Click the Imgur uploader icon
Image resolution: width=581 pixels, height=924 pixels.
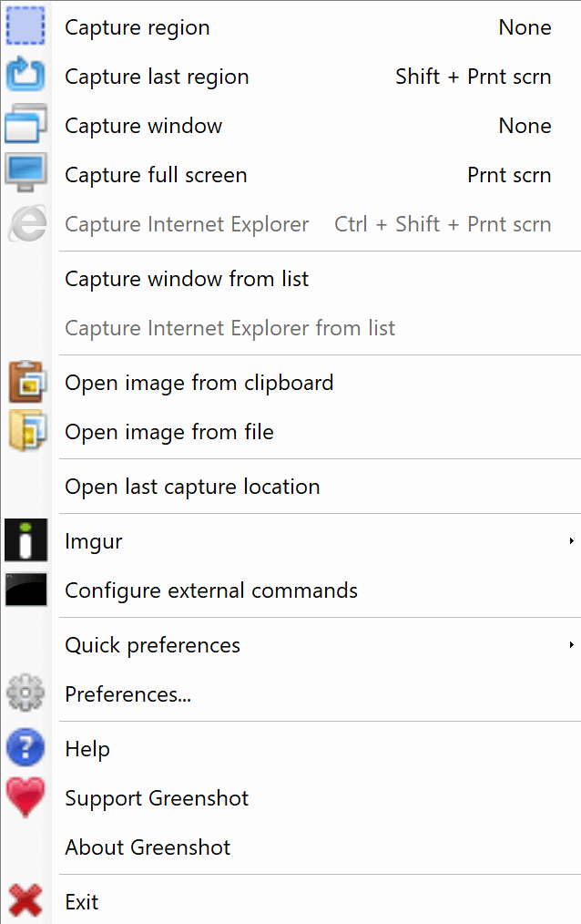tap(25, 539)
